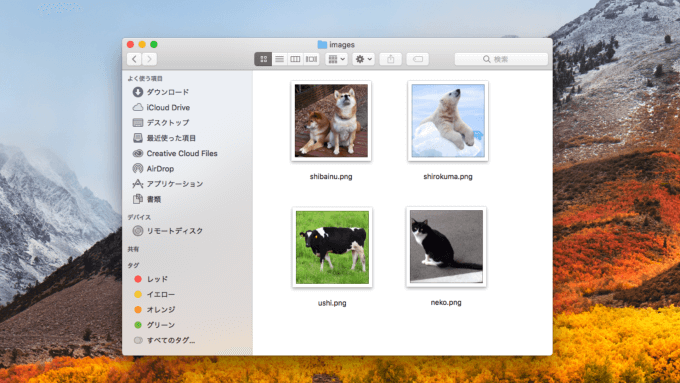Click the recents icon beside 最近使った項目
This screenshot has width=680, height=383.
coord(137,138)
